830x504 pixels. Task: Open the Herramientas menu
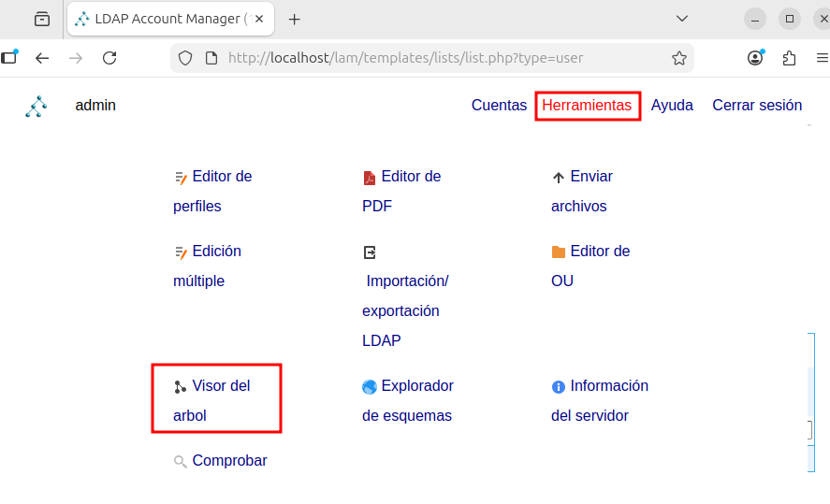point(587,106)
